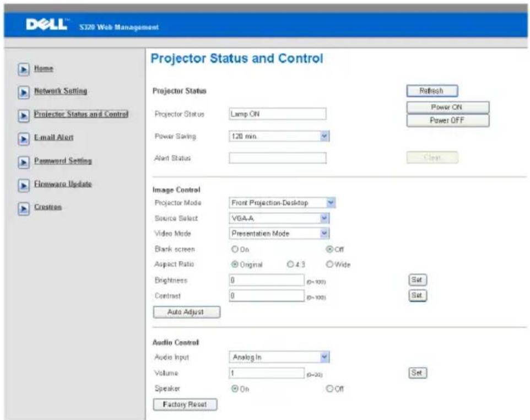This screenshot has width=530, height=420.
Task: Click the arrow icon beside Home
Action: (23, 69)
